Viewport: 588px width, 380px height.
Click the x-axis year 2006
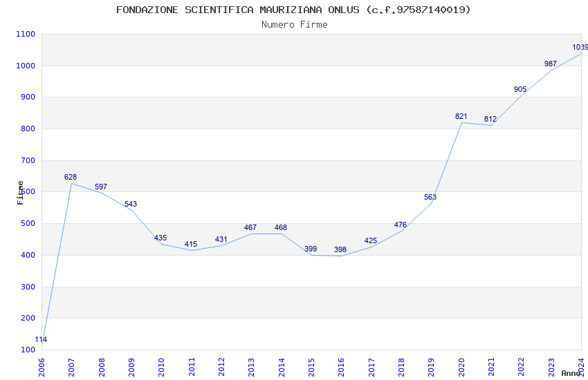click(42, 368)
